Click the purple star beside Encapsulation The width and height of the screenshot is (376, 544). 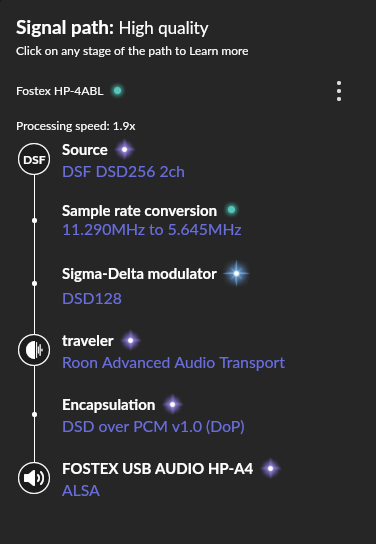172,405
